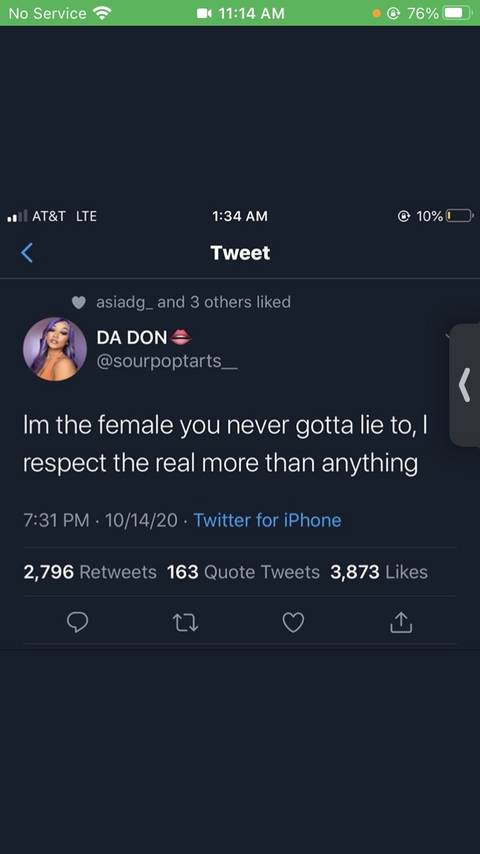Open DA DON's profile picture

(54, 349)
